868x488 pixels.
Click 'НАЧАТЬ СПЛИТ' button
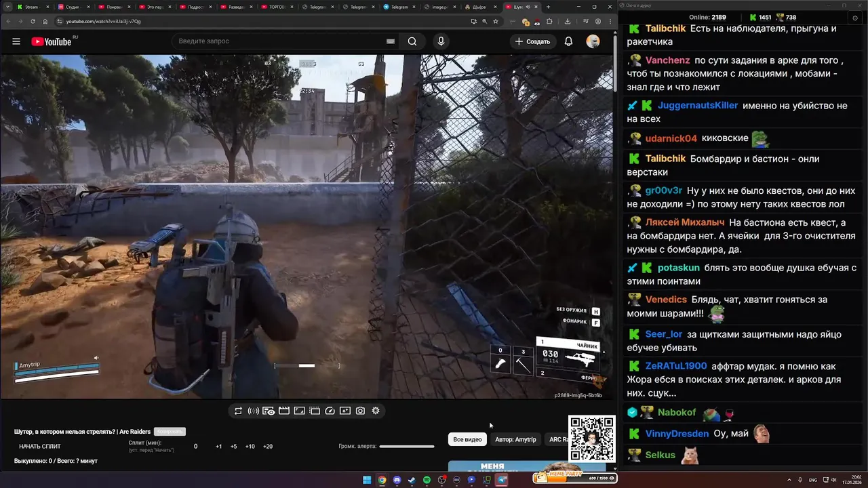(x=40, y=447)
